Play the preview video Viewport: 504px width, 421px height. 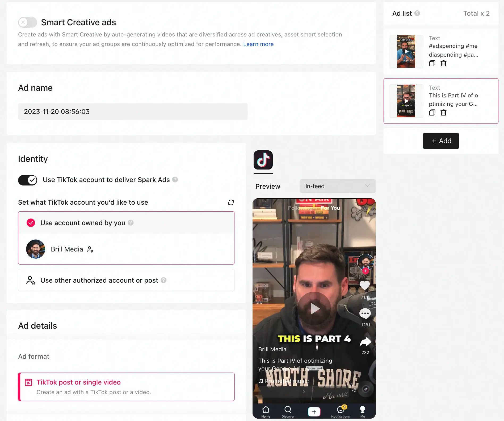point(314,308)
